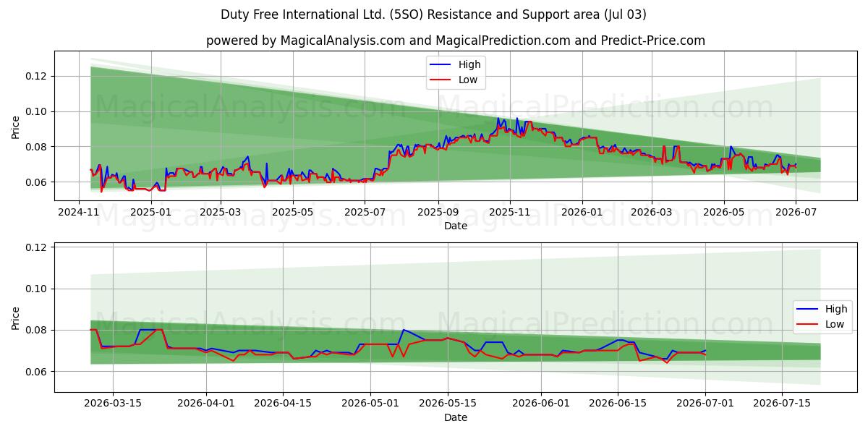Click the chart title mentioning Duty Free International
The width and height of the screenshot is (868, 434).
(434, 14)
